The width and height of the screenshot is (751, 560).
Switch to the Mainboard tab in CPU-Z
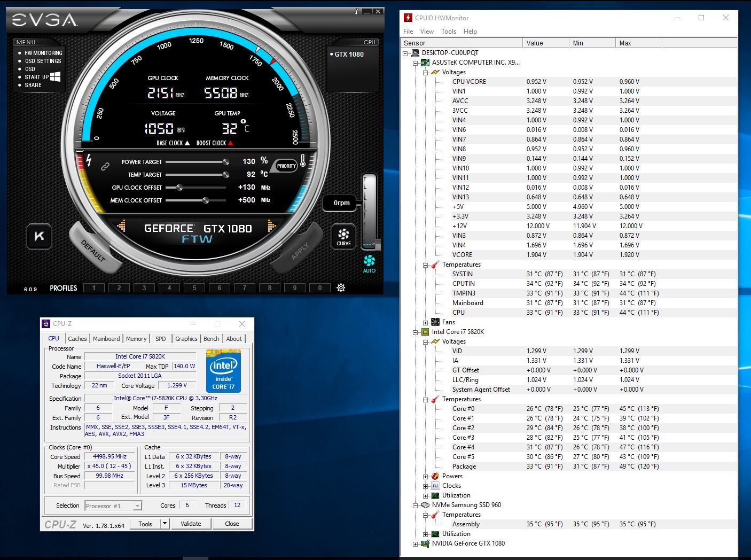(106, 339)
